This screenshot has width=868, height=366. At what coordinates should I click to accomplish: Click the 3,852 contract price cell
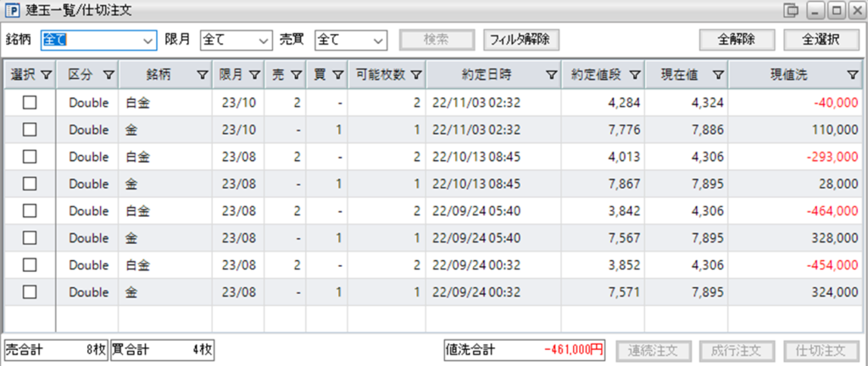(x=603, y=265)
